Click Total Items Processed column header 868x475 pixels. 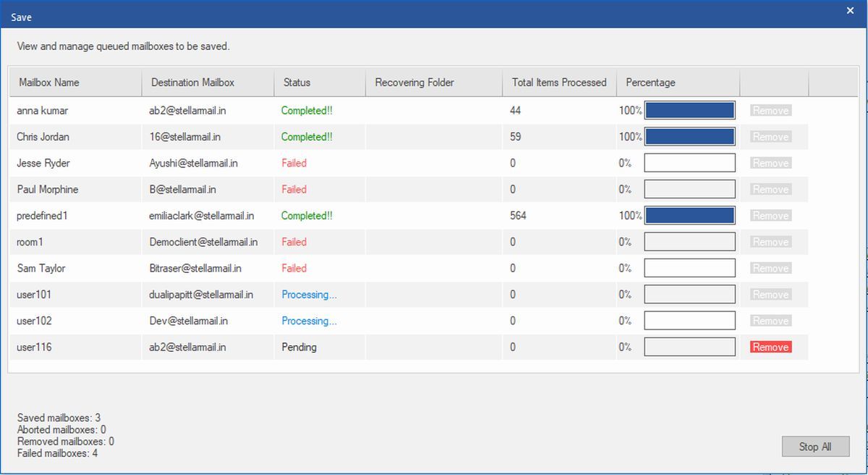click(560, 83)
